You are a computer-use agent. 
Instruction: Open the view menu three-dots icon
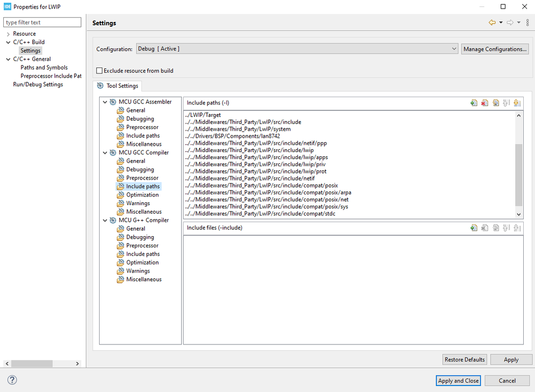coord(528,22)
